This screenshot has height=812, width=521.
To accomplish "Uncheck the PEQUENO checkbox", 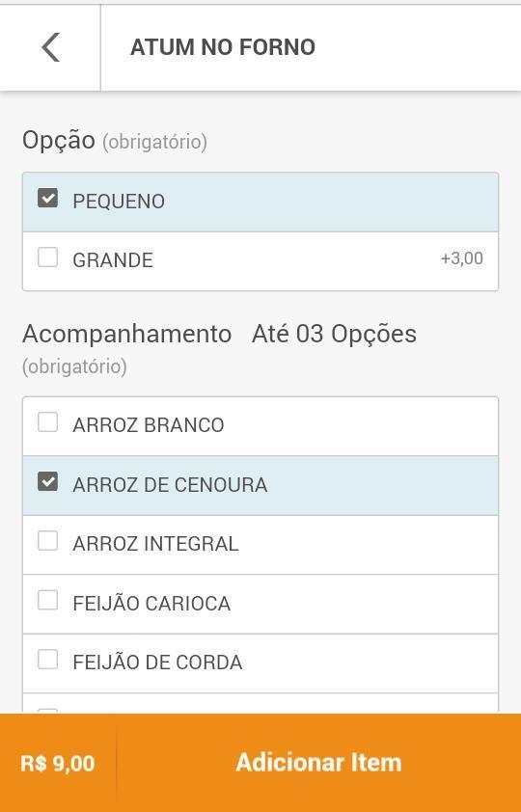I will (x=47, y=199).
